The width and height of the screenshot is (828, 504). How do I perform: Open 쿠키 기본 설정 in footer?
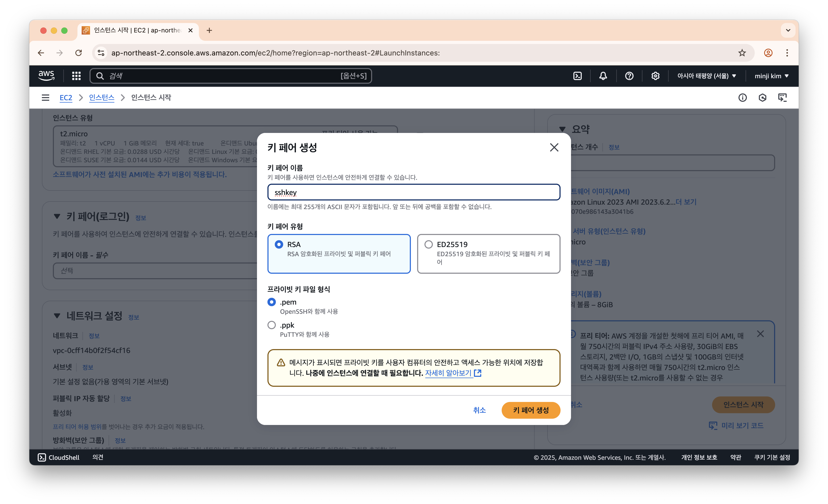772,457
